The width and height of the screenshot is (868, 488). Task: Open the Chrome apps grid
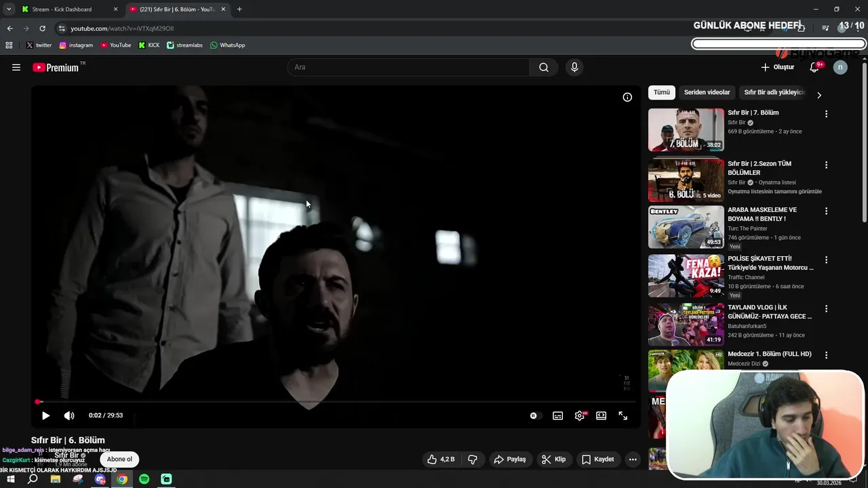point(9,45)
